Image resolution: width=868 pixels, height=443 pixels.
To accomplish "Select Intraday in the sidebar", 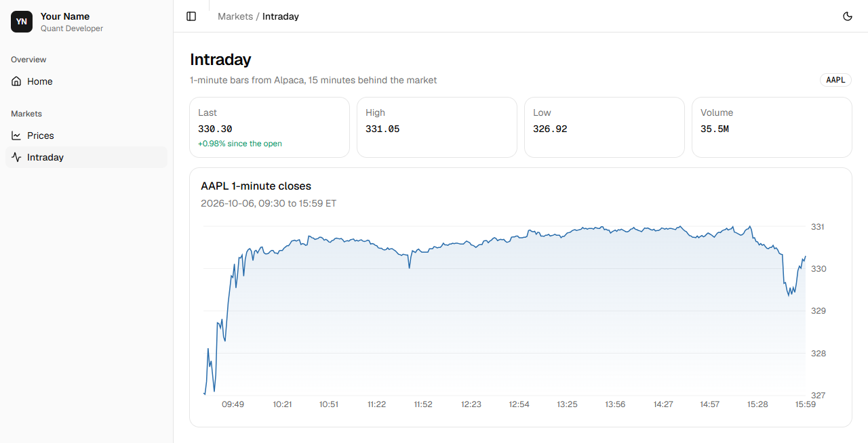I will click(86, 157).
